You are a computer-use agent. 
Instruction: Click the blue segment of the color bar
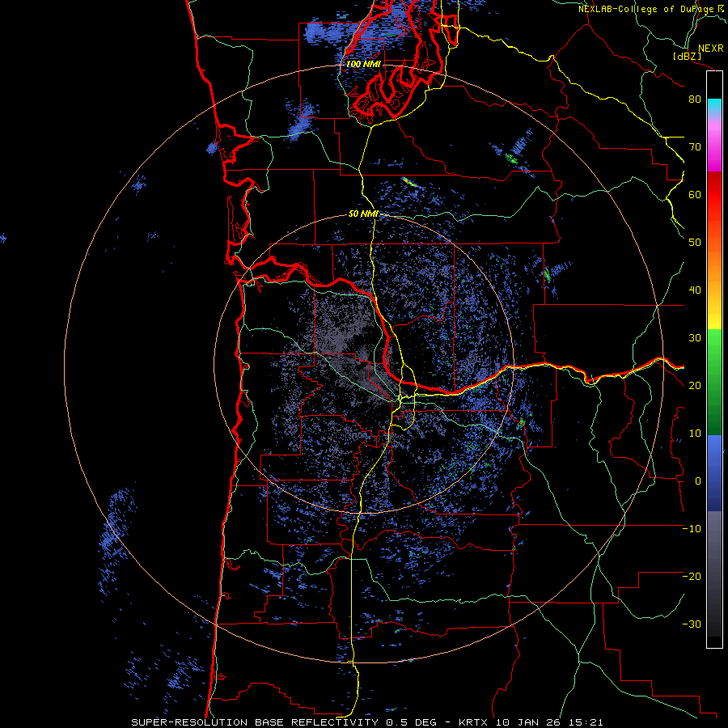click(x=714, y=473)
